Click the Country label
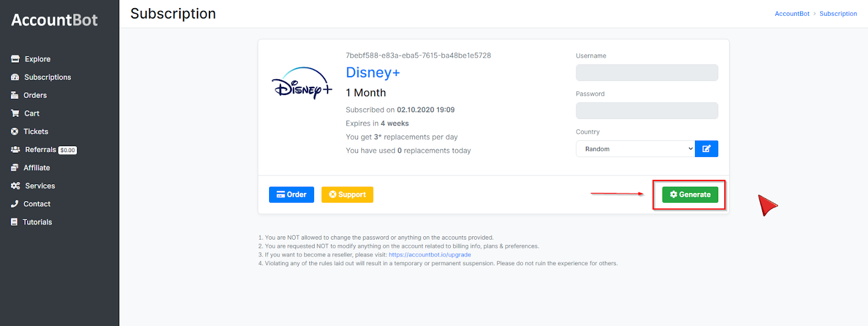 point(588,132)
